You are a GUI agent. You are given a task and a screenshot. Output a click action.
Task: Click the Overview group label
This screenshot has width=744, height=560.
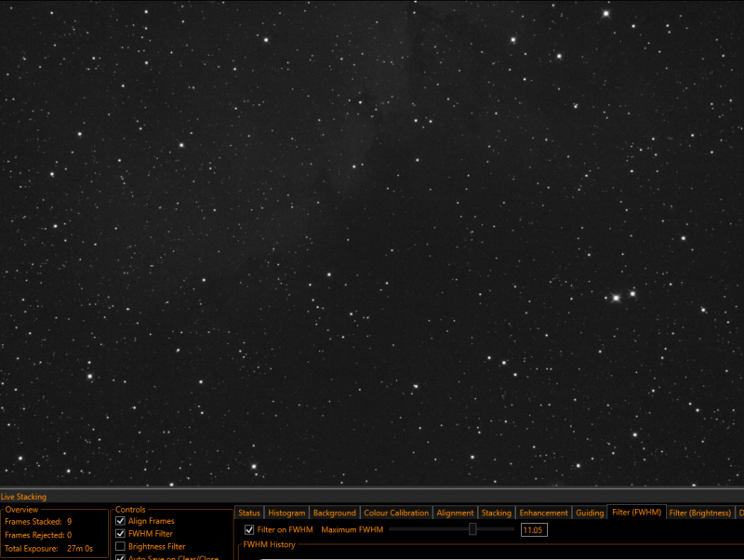pos(21,510)
